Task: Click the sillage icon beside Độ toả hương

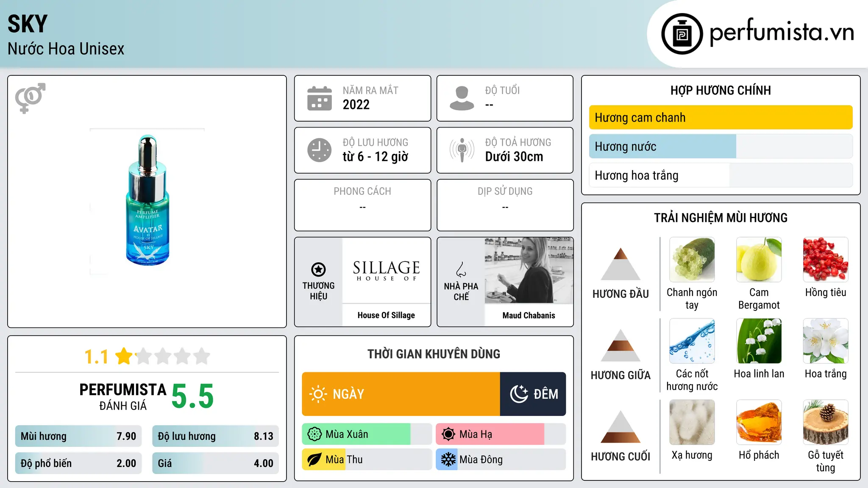Action: point(462,150)
